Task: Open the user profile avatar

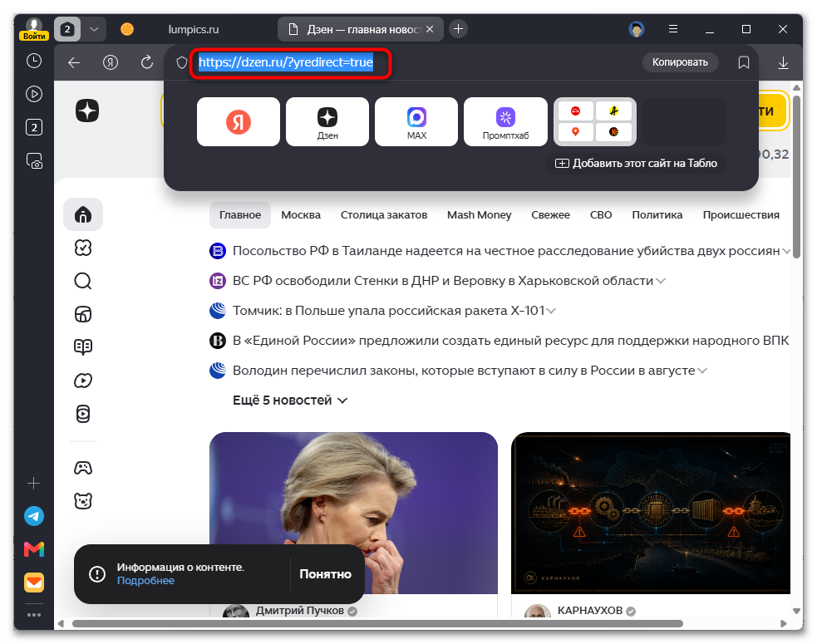Action: [637, 29]
